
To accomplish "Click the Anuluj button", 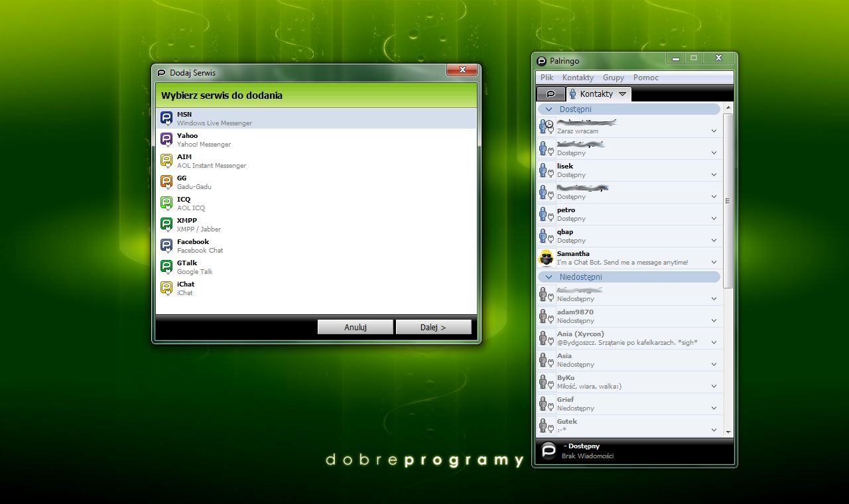I will pos(356,327).
